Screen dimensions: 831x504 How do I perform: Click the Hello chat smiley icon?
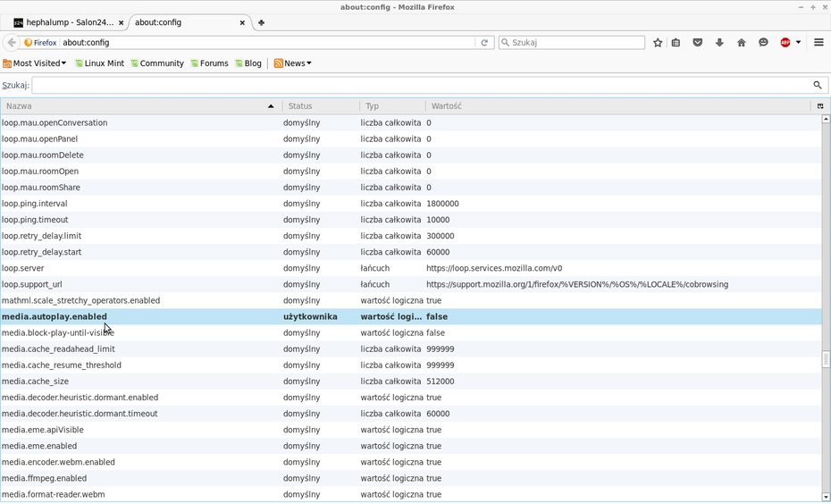pyautogui.click(x=763, y=42)
